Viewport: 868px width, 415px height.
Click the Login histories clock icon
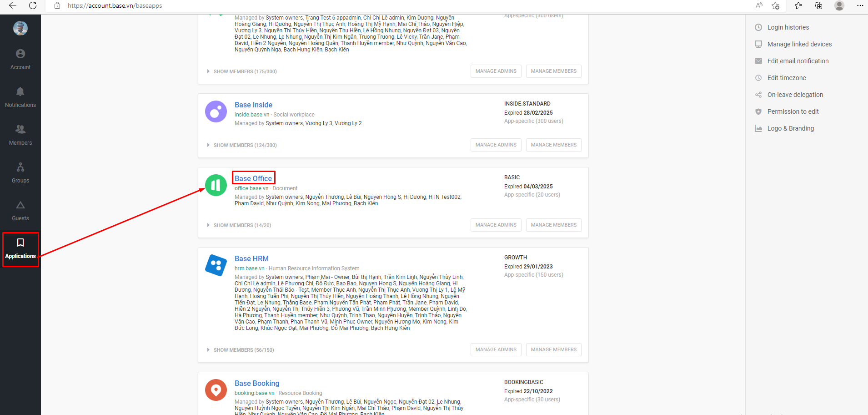click(758, 27)
